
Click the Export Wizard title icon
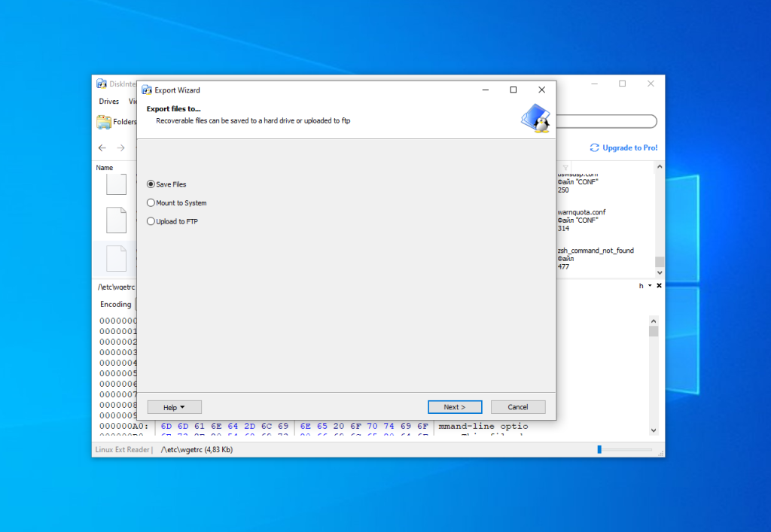tap(147, 90)
